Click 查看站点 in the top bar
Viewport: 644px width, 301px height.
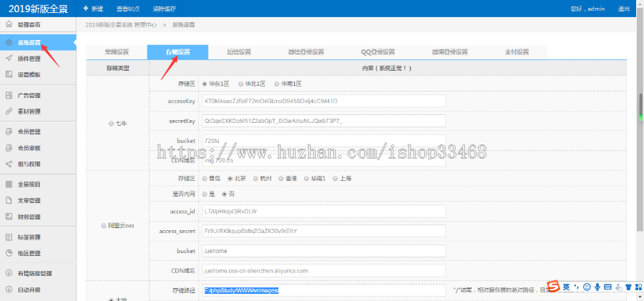[x=128, y=9]
